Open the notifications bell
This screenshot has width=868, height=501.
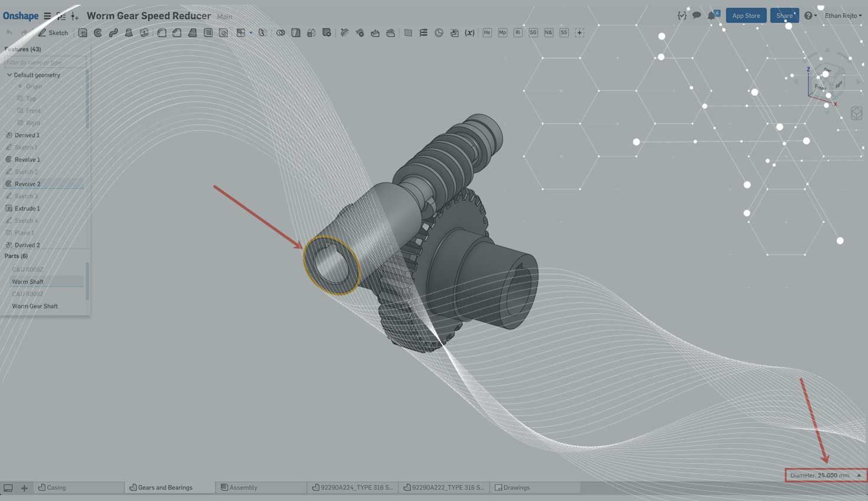pos(712,15)
